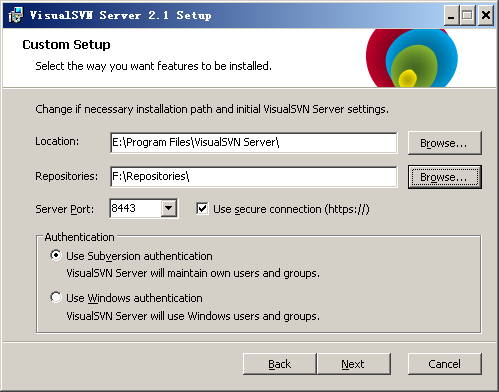Click the Custom Setup heading text
Viewport: 499px width, 392px height.
click(66, 45)
